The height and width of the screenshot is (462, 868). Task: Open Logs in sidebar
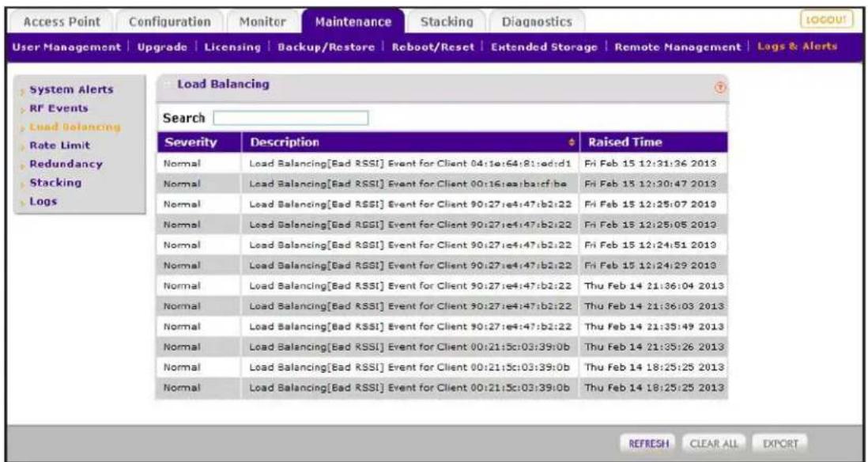coord(43,201)
